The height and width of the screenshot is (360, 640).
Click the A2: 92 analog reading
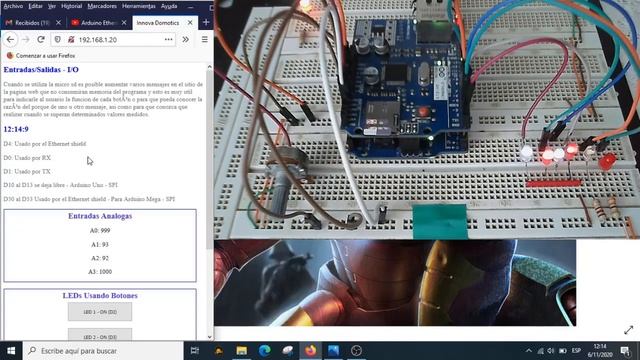100,258
